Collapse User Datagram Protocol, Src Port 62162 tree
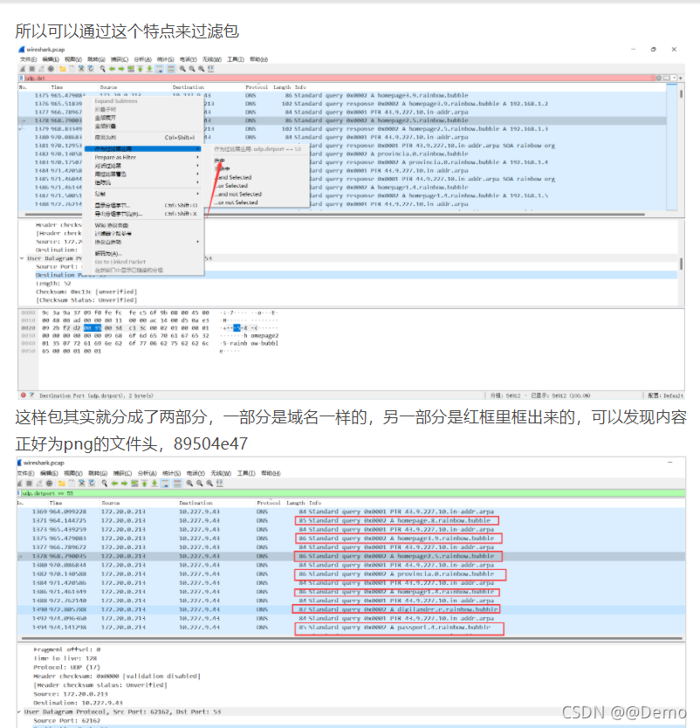Viewport: 700px width, 728px height. (19, 711)
